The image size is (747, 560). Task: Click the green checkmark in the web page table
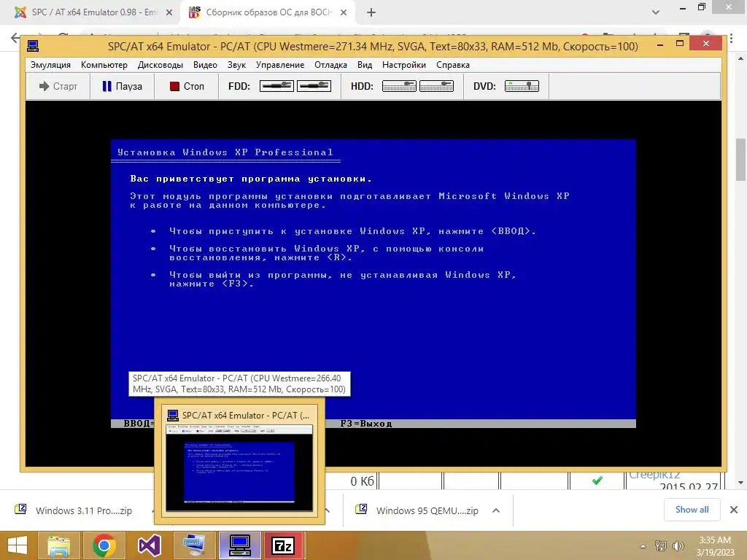[x=597, y=481]
